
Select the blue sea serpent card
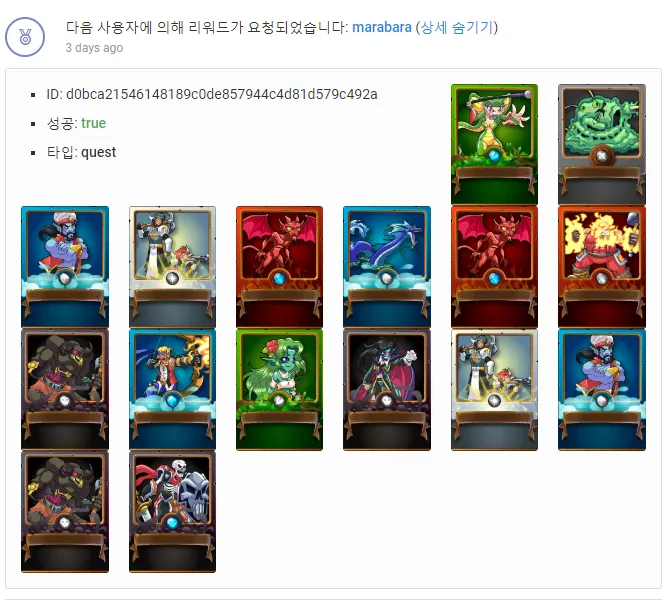(387, 267)
